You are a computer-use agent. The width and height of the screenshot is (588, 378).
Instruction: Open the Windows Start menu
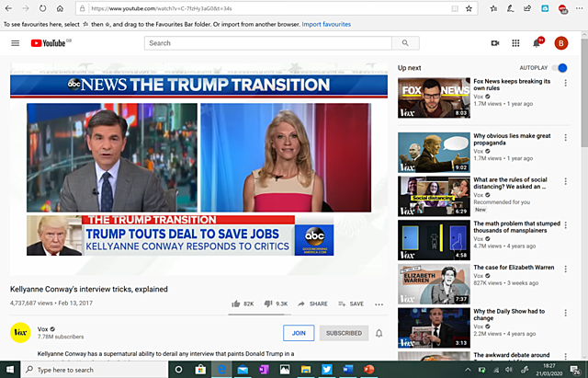coord(10,370)
